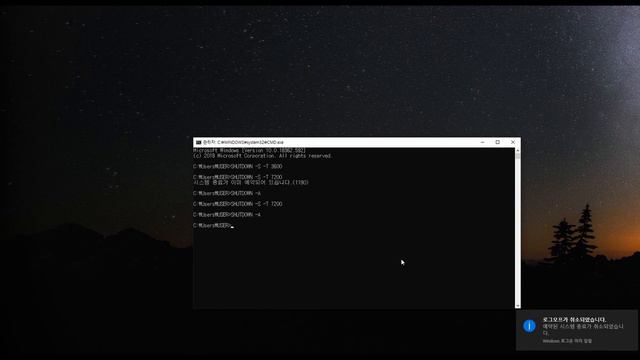Click the CMD.exe window title text
640x360 pixels.
pyautogui.click(x=243, y=142)
